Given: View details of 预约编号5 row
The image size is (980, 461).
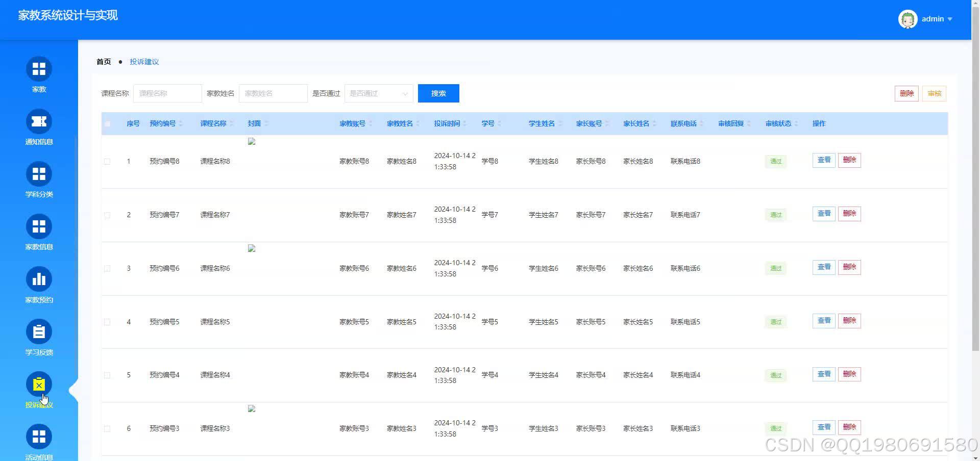Looking at the screenshot, I should click(x=824, y=321).
